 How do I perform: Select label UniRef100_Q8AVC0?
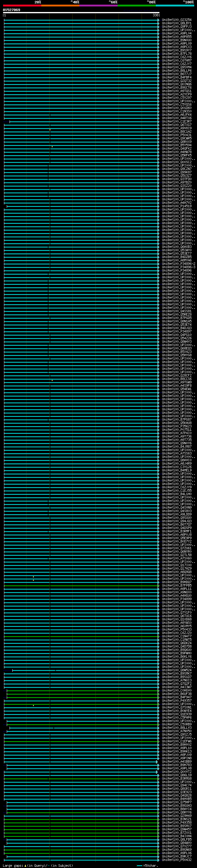tap(177, 460)
